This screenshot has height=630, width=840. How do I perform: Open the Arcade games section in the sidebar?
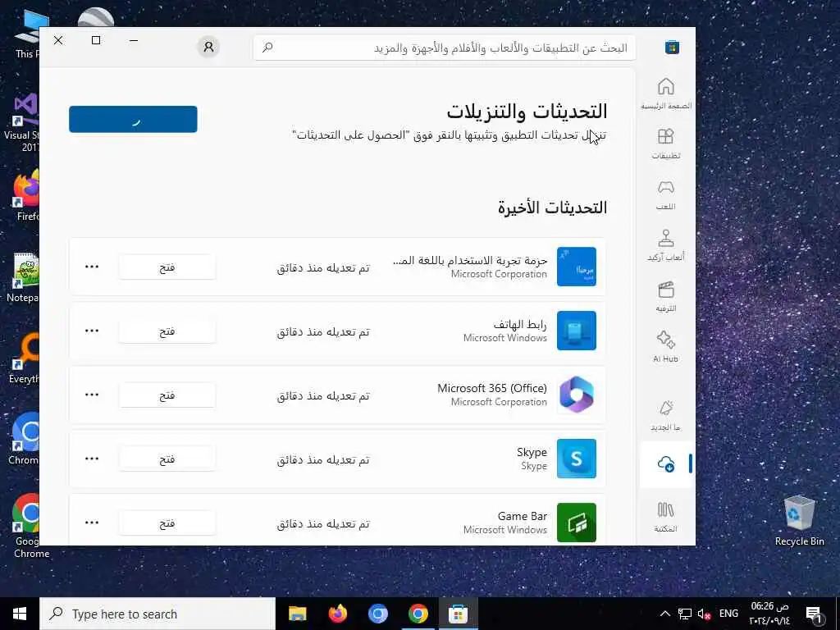666,245
